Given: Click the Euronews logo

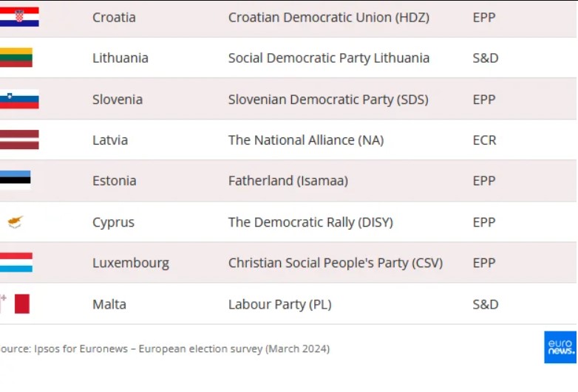Looking at the screenshot, I should (x=560, y=347).
